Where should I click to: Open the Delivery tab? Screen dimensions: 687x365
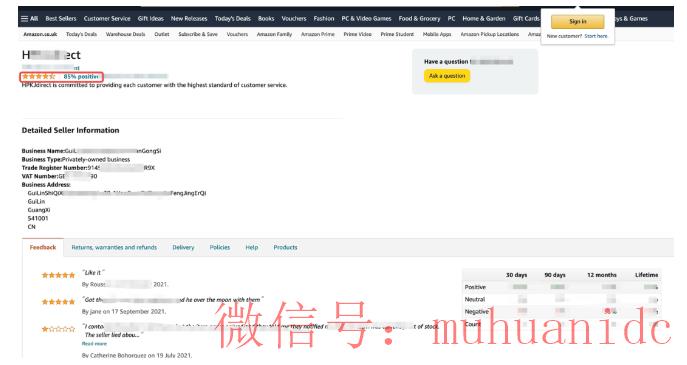[x=183, y=248]
